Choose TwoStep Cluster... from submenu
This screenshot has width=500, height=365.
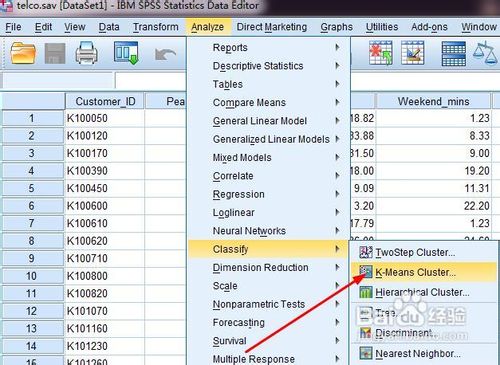424,252
